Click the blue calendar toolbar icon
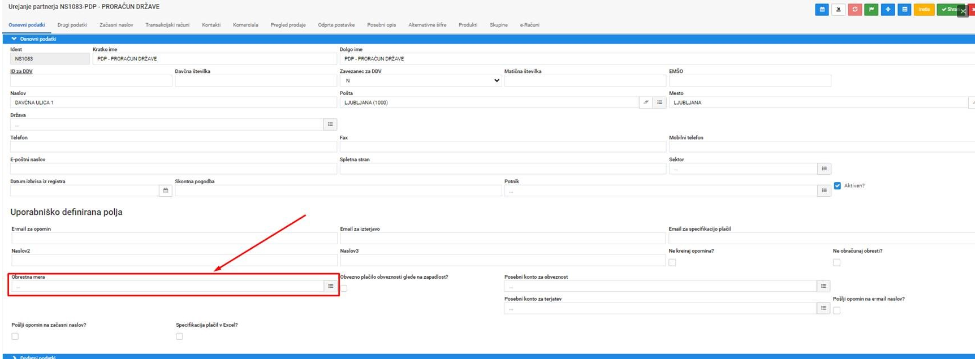The height and width of the screenshot is (363, 980). [822, 9]
